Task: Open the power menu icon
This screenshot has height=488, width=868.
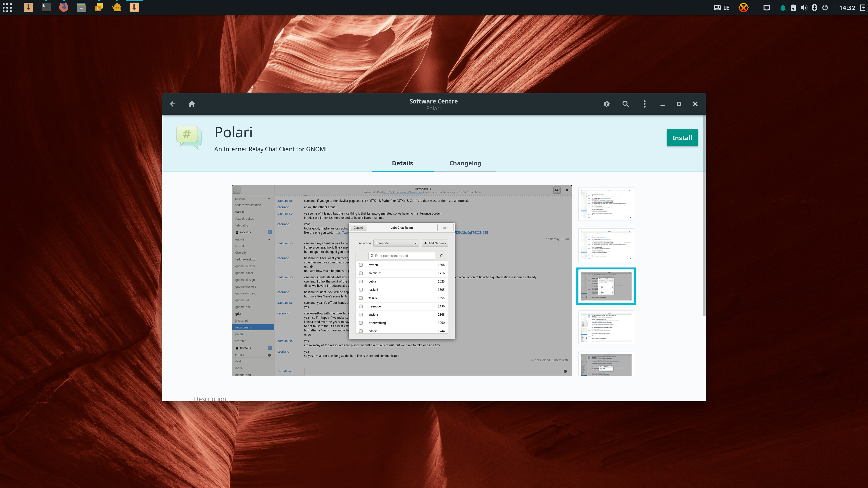Action: [825, 8]
